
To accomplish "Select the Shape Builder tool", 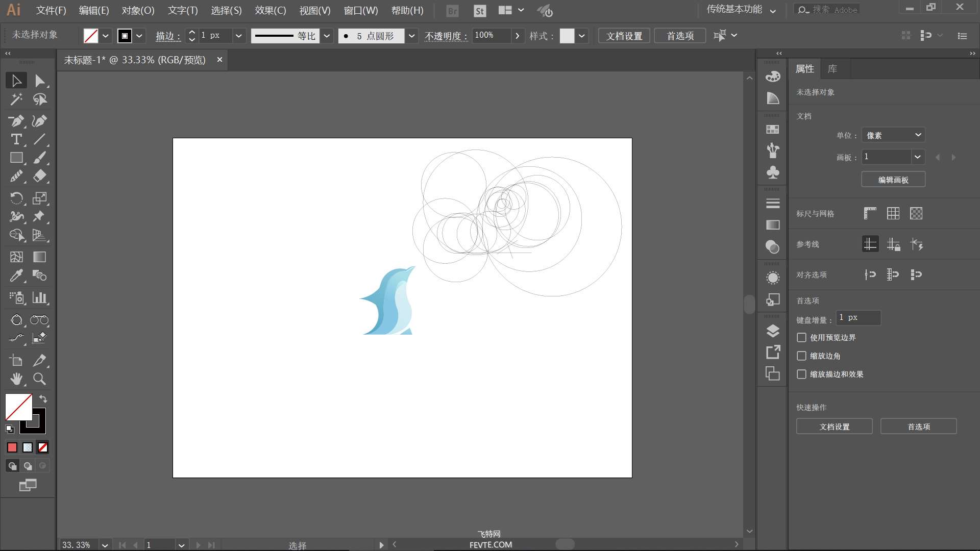I will tap(16, 235).
